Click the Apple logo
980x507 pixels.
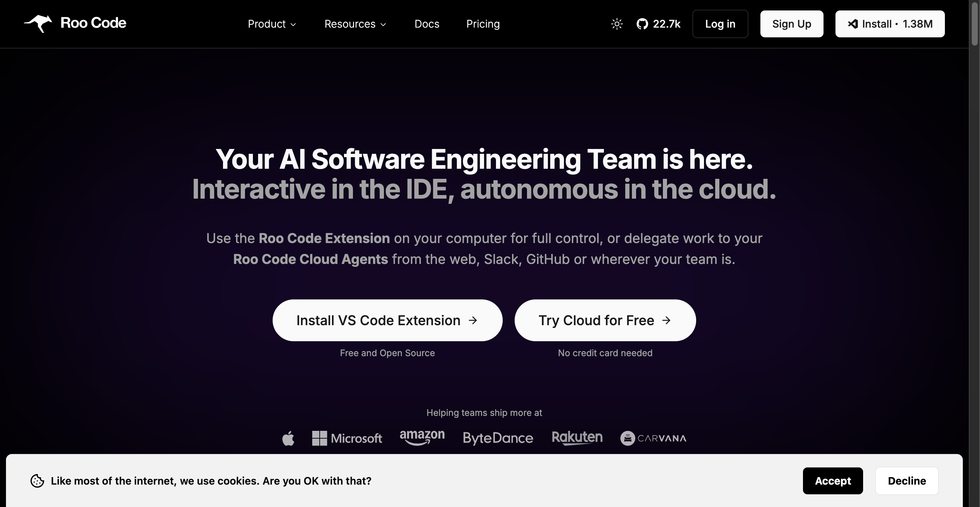(288, 438)
